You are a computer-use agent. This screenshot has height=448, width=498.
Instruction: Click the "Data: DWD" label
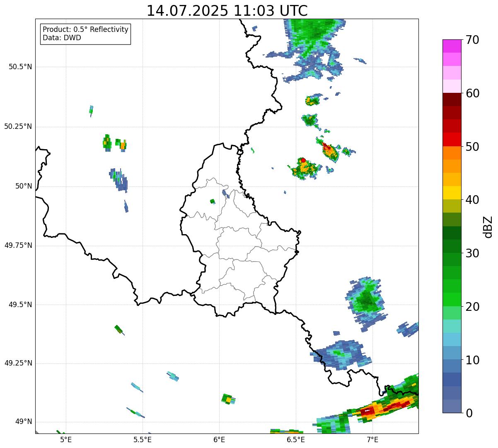coord(62,38)
